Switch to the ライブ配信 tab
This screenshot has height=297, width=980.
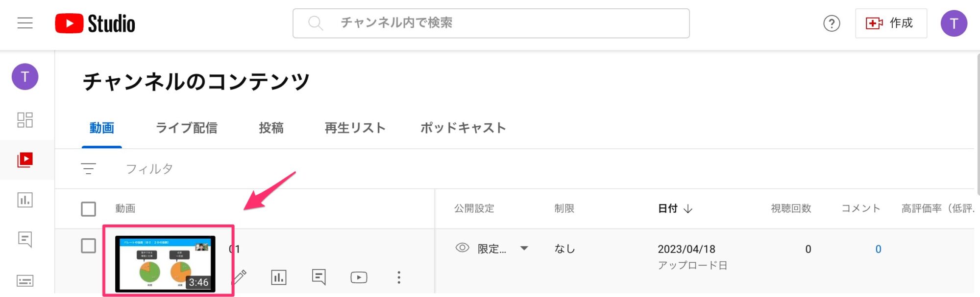(x=187, y=128)
